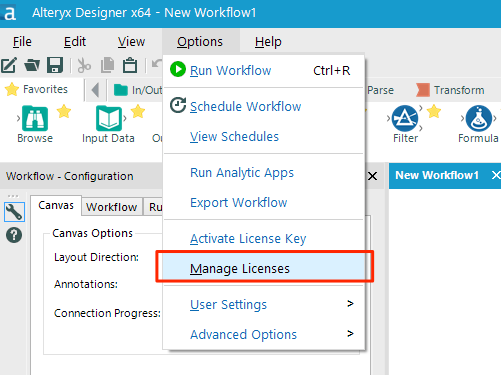
Task: Select the Browse binoculars tool
Action: [35, 118]
